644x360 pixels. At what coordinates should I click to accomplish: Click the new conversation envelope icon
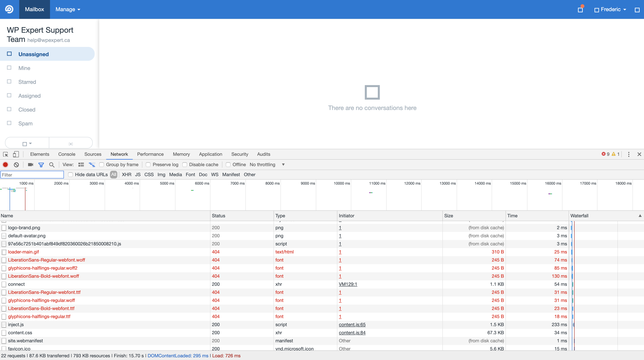[x=71, y=144]
